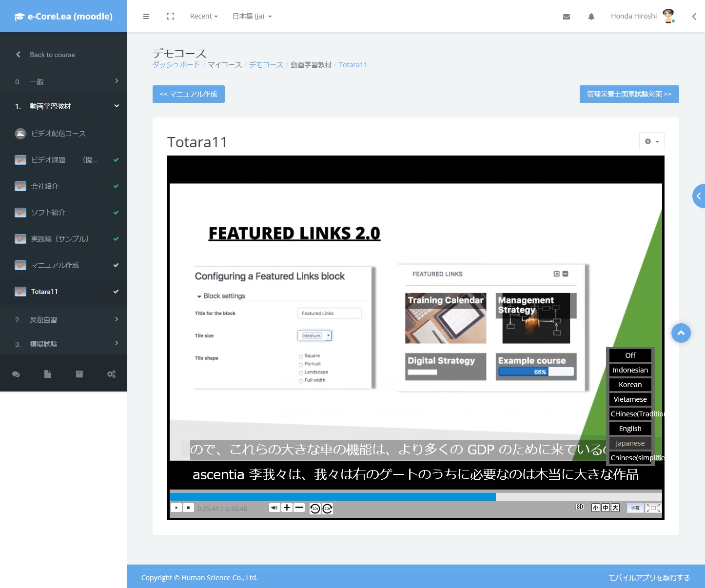Click the video progress bar
The width and height of the screenshot is (705, 588).
tap(416, 496)
